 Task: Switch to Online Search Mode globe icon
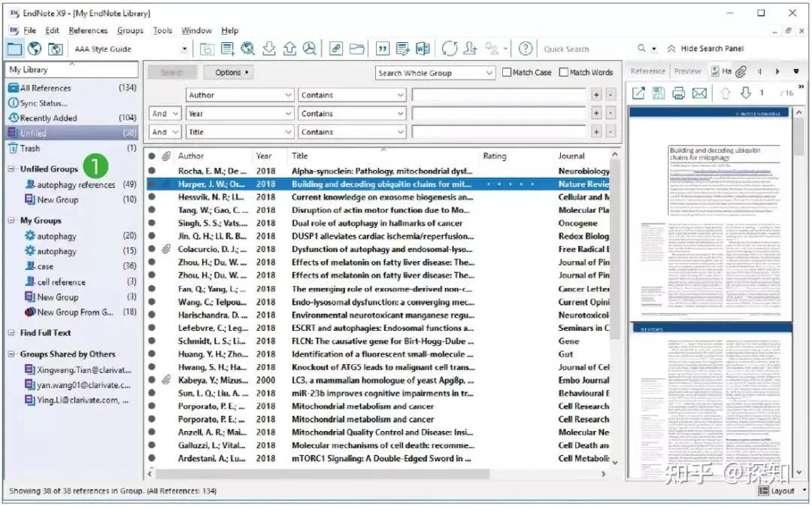coord(33,48)
